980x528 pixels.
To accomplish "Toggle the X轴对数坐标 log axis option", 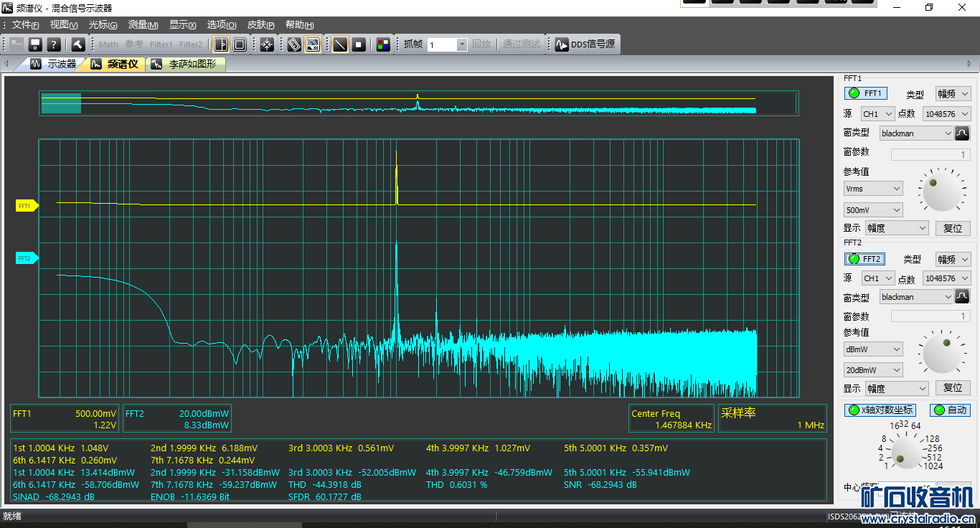I will [880, 410].
